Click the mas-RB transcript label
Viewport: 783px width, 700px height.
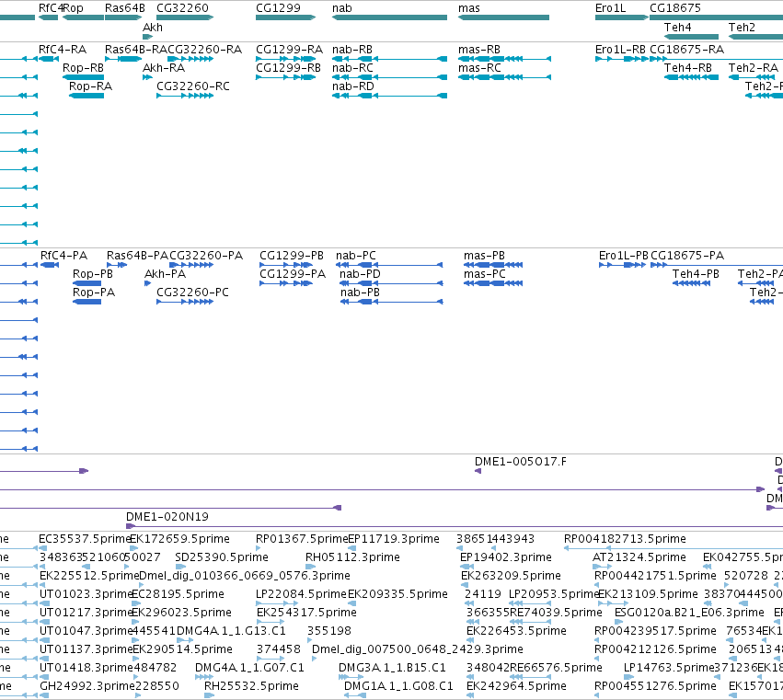point(479,50)
